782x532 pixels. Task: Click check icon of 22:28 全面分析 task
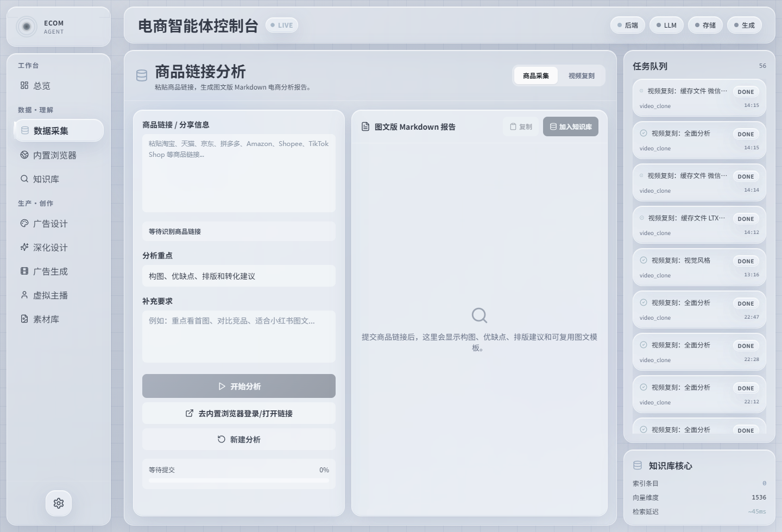pyautogui.click(x=644, y=345)
